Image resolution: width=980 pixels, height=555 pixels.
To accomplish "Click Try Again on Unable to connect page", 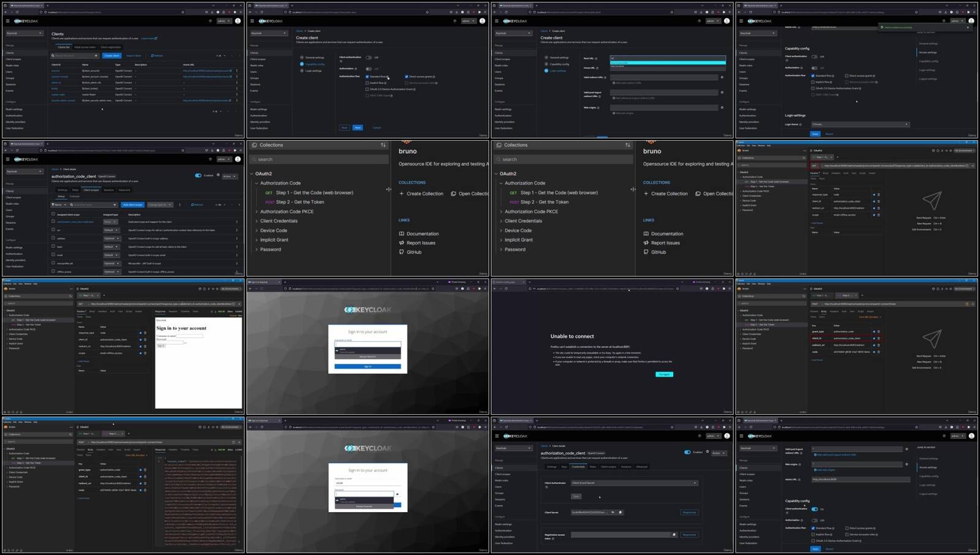I will (x=664, y=374).
